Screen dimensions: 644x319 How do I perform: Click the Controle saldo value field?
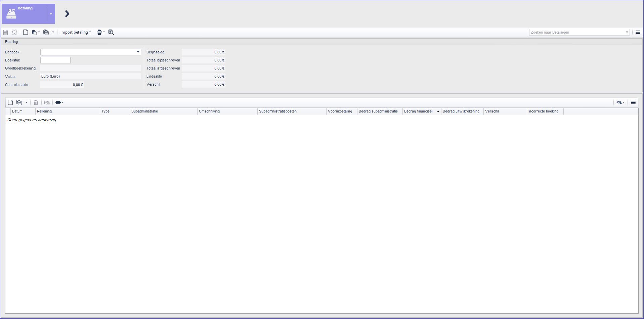(62, 85)
